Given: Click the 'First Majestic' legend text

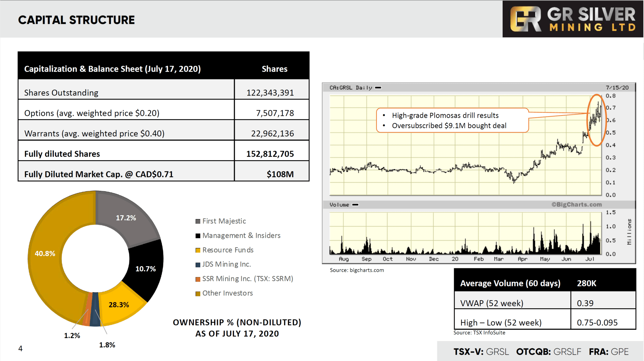Looking at the screenshot, I should click(224, 221).
